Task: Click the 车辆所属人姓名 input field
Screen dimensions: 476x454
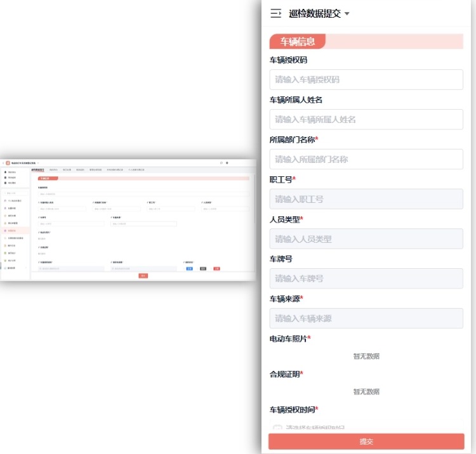Action: pyautogui.click(x=366, y=120)
